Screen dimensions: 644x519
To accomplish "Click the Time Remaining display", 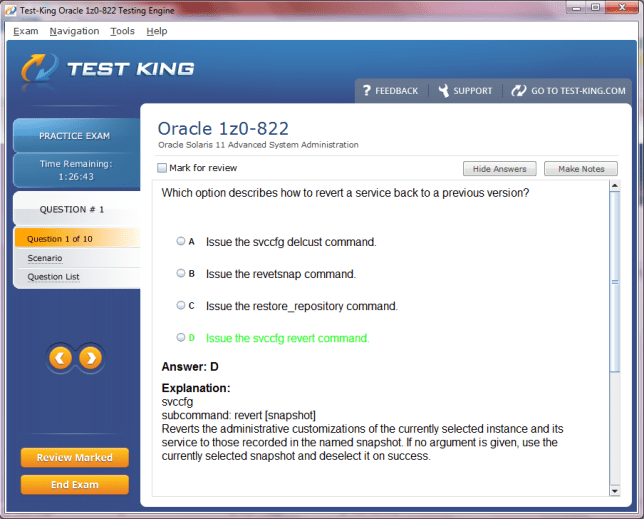I will coord(76,170).
